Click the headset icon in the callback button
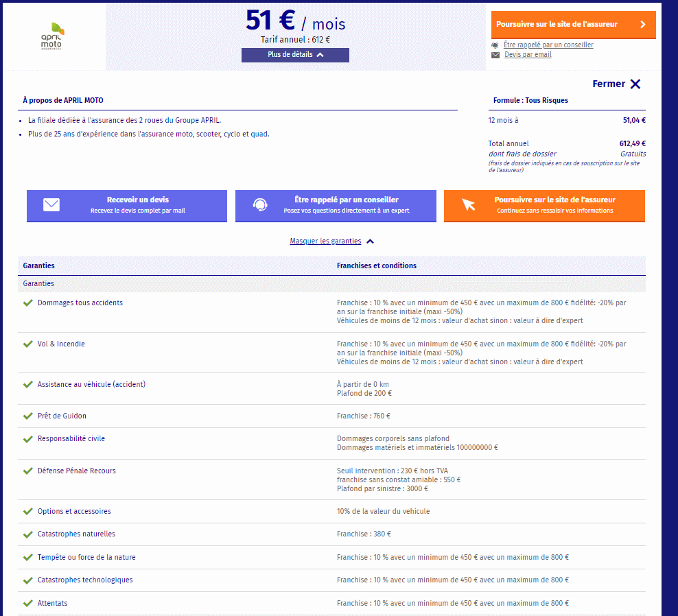 [x=260, y=205]
